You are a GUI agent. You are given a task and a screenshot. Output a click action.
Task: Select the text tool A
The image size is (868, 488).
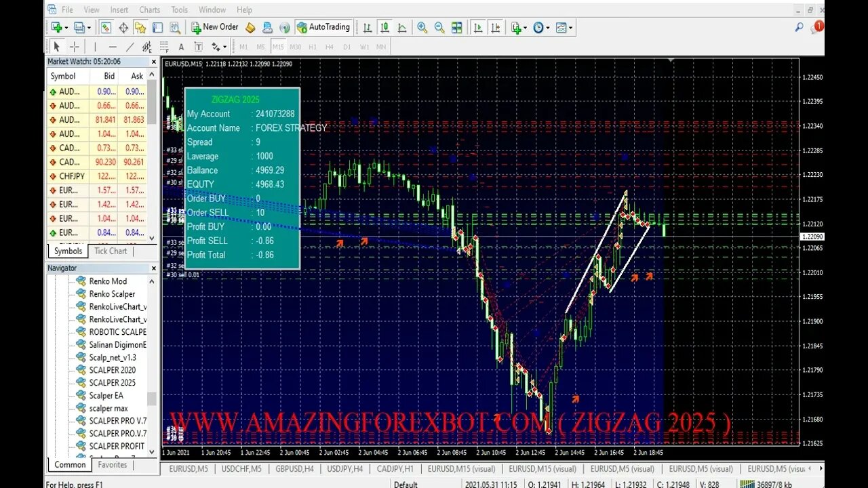(181, 47)
